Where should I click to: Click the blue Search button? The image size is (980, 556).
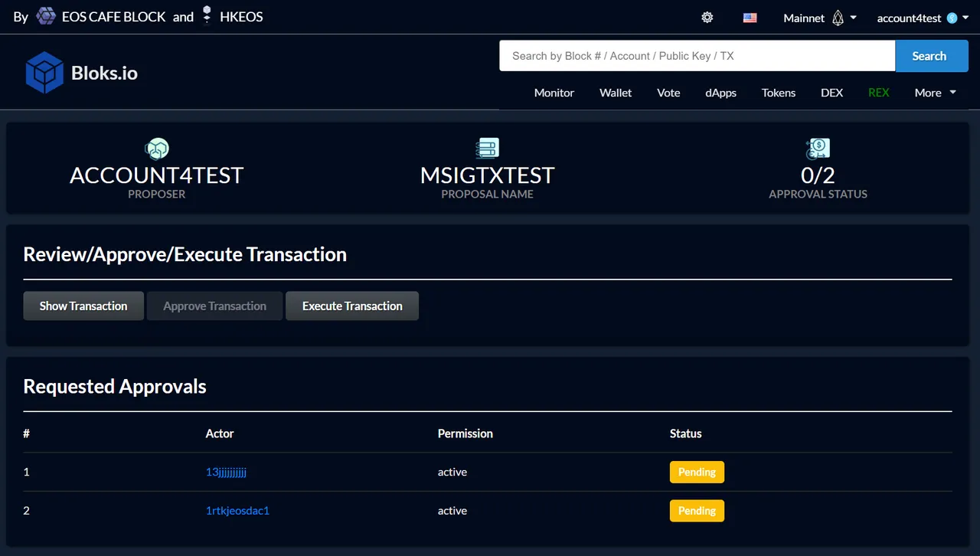pos(932,56)
